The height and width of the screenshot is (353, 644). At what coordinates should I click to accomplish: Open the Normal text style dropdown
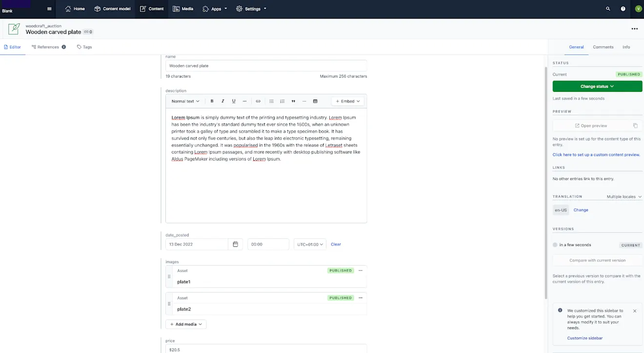[185, 101]
